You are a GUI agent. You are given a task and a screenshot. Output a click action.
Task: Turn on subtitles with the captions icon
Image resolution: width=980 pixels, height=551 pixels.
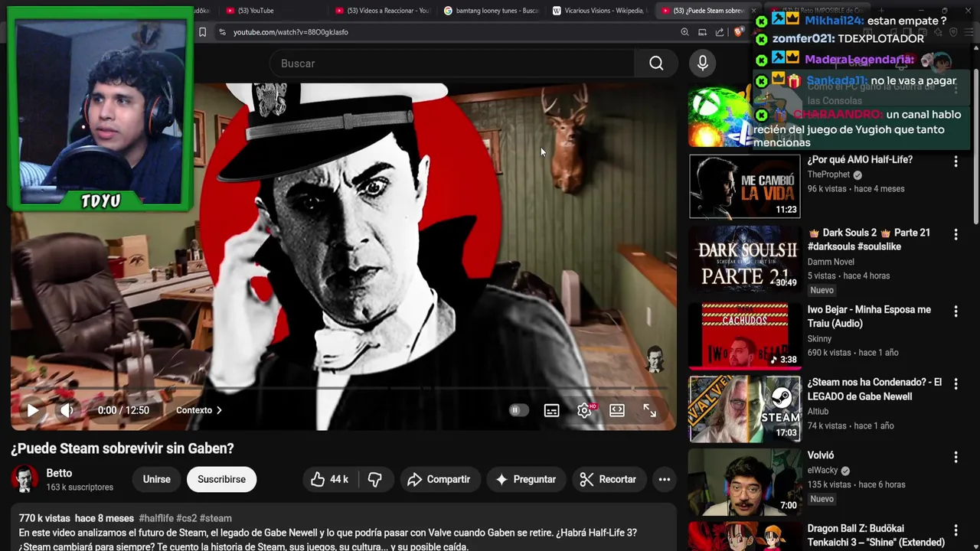coord(551,410)
